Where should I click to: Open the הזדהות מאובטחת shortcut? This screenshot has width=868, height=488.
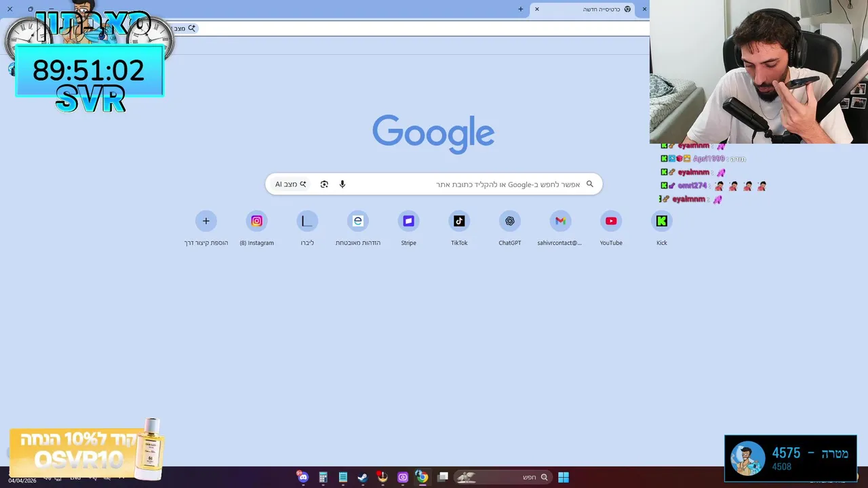pos(358,228)
